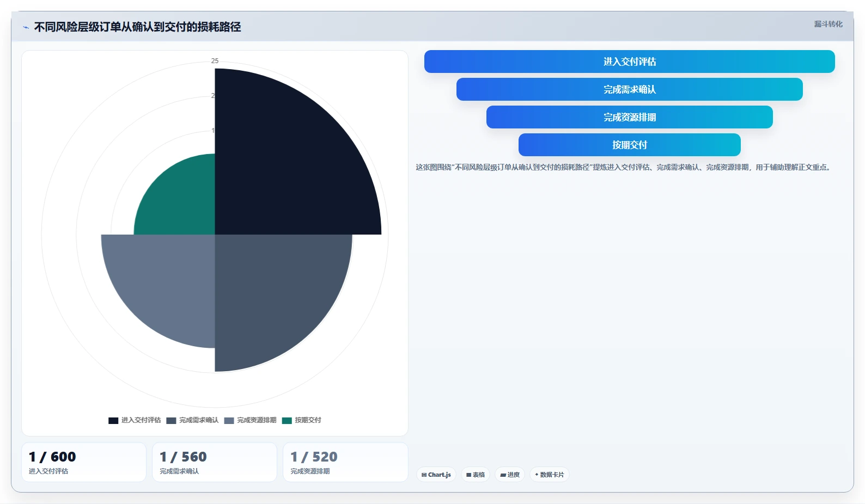This screenshot has width=865, height=504.
Task: Toggle 进入交付评估 legend entry in chart
Action: 135,420
